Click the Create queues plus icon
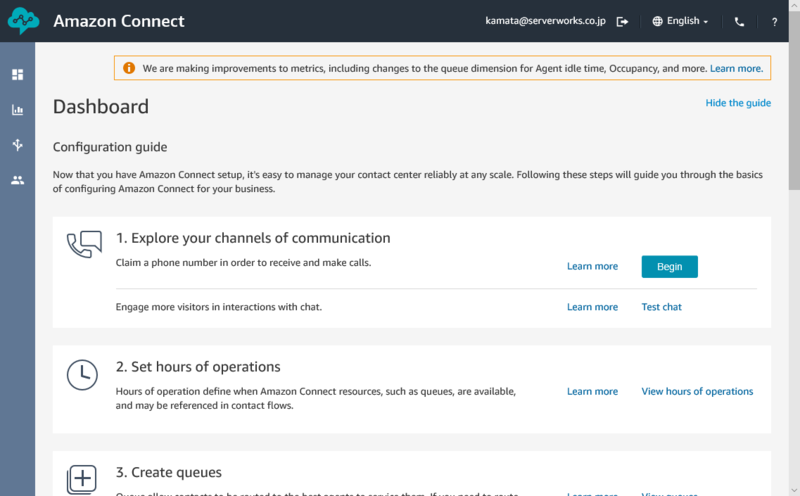 (82, 479)
